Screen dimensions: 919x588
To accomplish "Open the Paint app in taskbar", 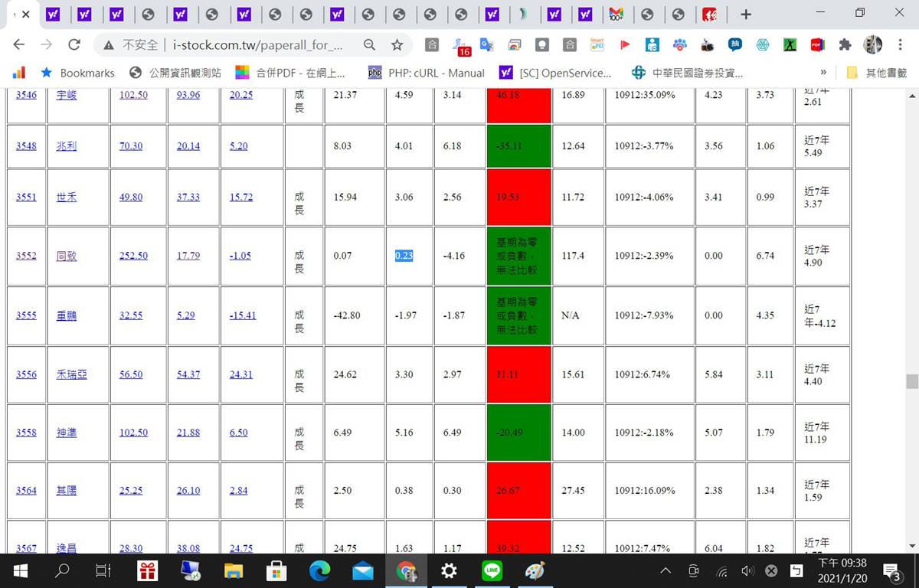I will [535, 571].
